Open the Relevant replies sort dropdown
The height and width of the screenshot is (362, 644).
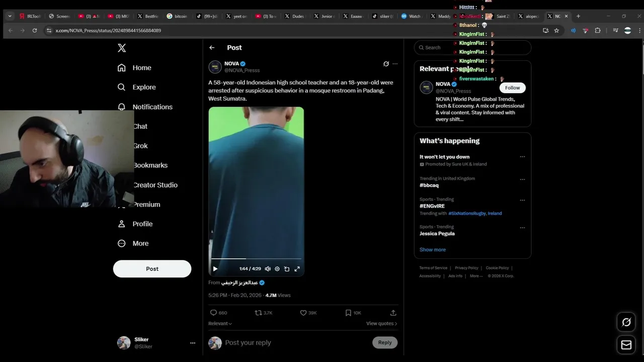pos(220,323)
